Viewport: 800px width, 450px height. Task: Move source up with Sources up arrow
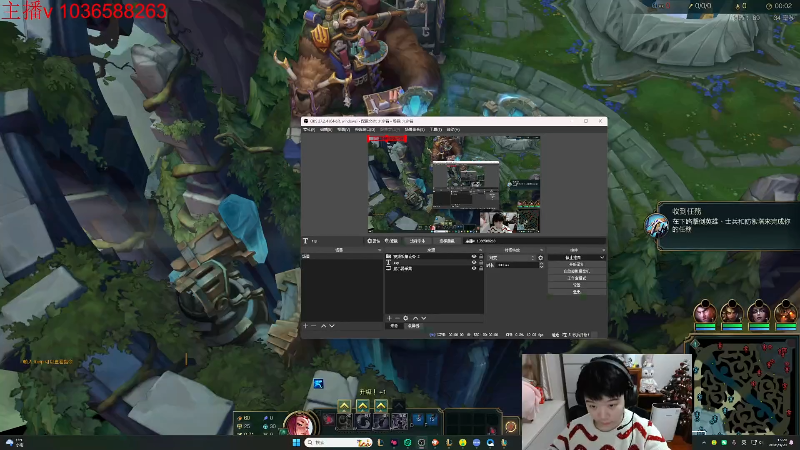pos(415,318)
